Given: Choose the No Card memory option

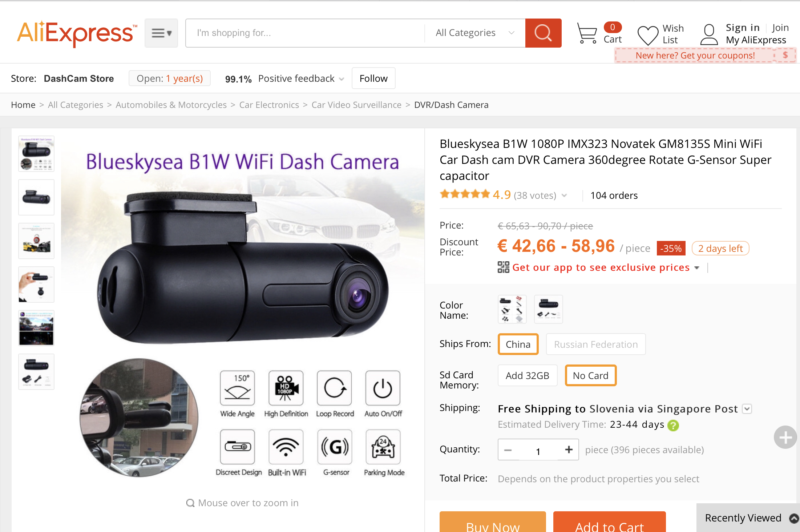Looking at the screenshot, I should (590, 375).
